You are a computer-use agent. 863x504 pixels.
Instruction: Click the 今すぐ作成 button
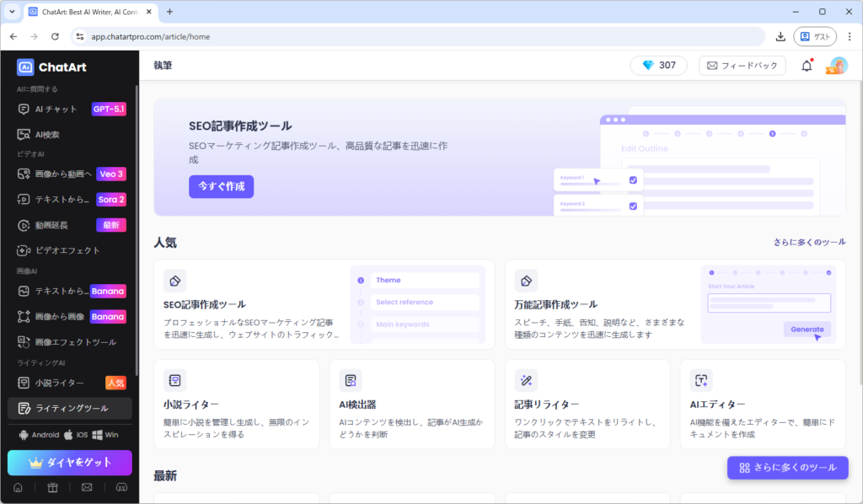pos(221,186)
